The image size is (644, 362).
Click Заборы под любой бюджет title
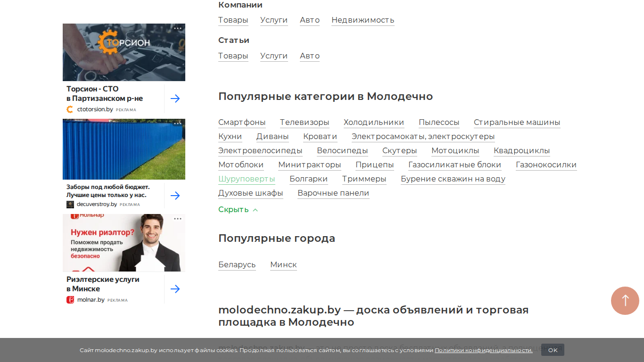(108, 191)
